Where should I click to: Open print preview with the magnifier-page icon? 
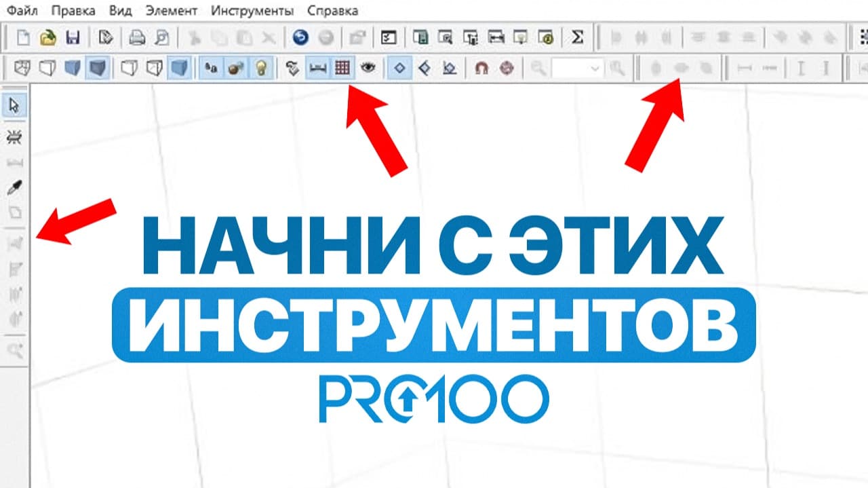coord(162,37)
